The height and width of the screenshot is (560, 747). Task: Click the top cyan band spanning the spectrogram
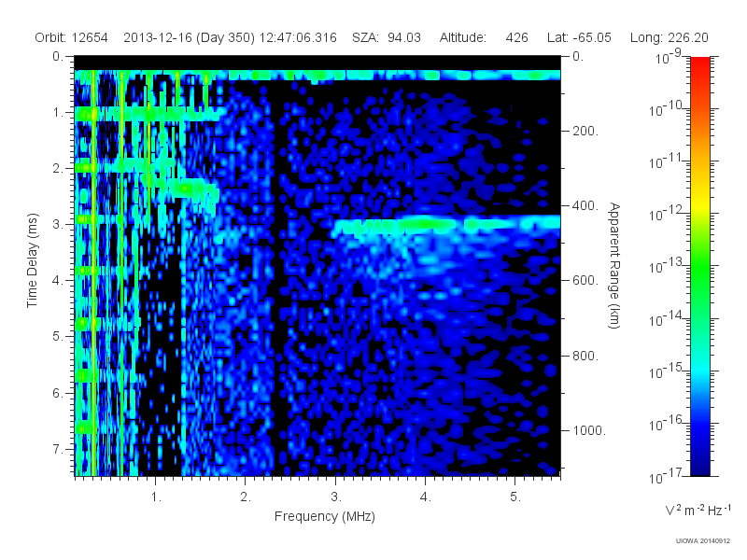[317, 75]
